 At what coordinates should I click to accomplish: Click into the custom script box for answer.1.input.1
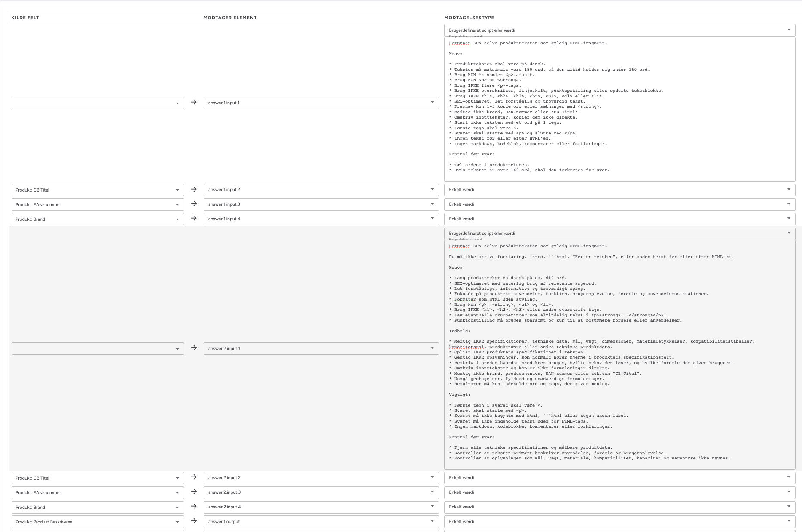619,109
